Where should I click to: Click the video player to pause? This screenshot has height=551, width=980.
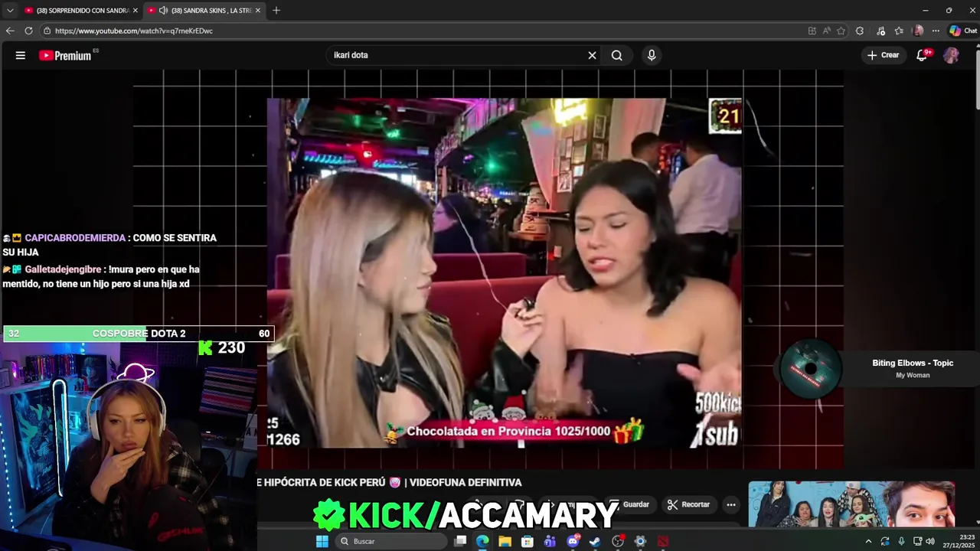click(x=504, y=272)
